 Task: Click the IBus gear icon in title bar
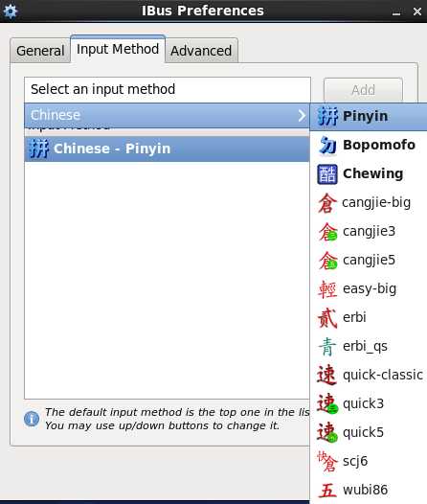coord(10,11)
